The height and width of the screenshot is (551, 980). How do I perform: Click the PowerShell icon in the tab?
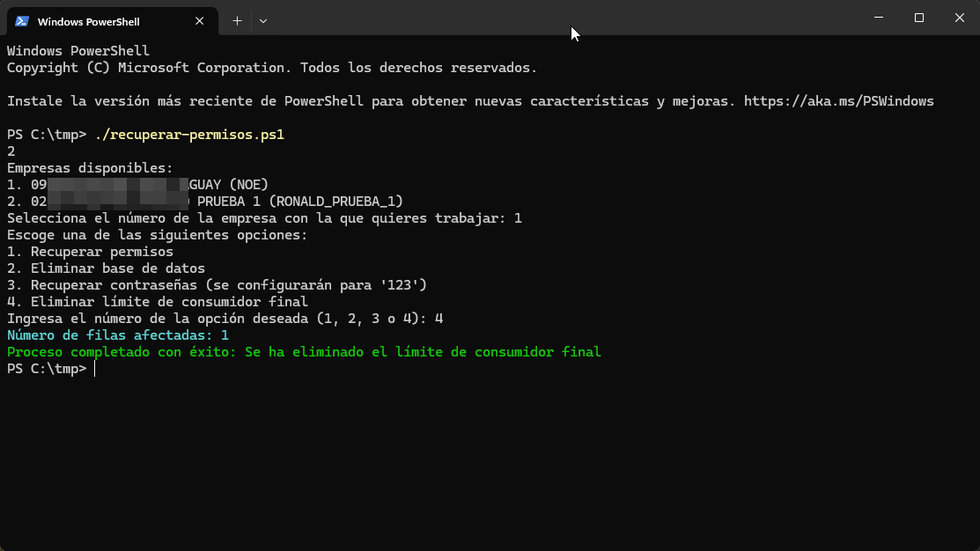(22, 21)
